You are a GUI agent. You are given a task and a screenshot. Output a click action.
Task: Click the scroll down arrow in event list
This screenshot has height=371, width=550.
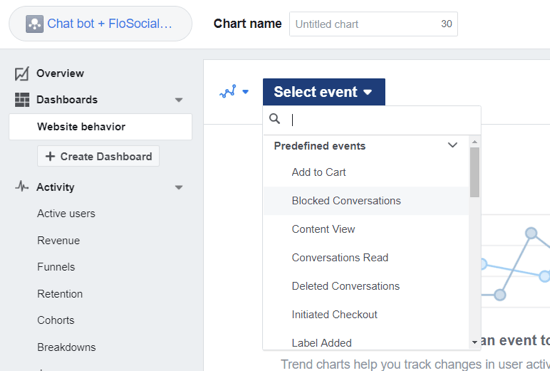(475, 342)
